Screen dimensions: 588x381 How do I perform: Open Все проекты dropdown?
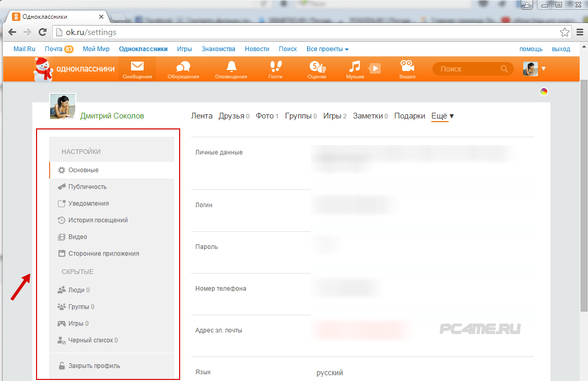pos(327,49)
